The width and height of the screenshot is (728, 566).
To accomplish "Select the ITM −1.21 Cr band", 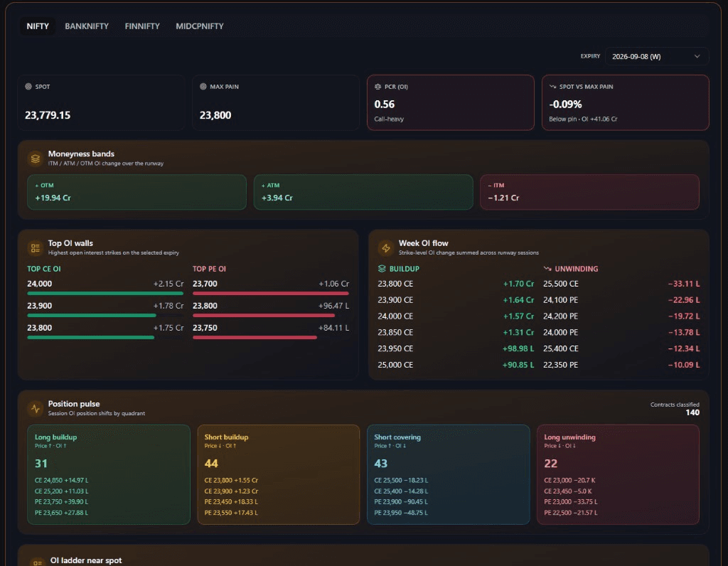I will (x=589, y=192).
